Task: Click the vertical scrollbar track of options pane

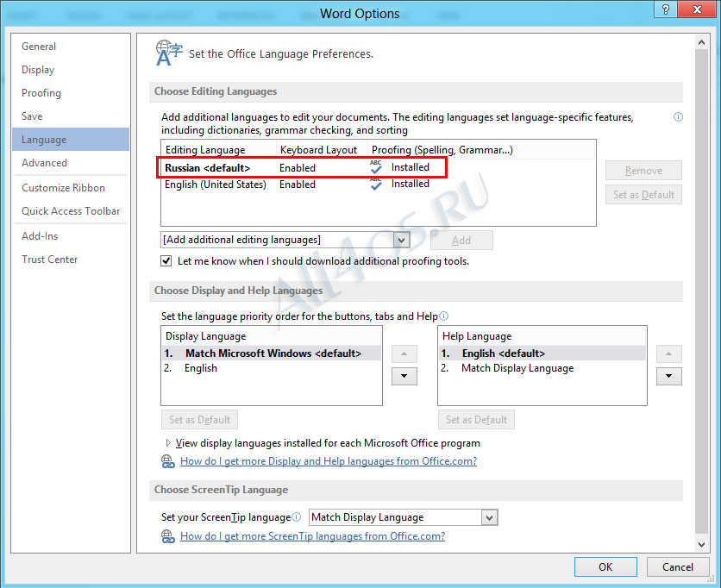Action: (x=701, y=293)
